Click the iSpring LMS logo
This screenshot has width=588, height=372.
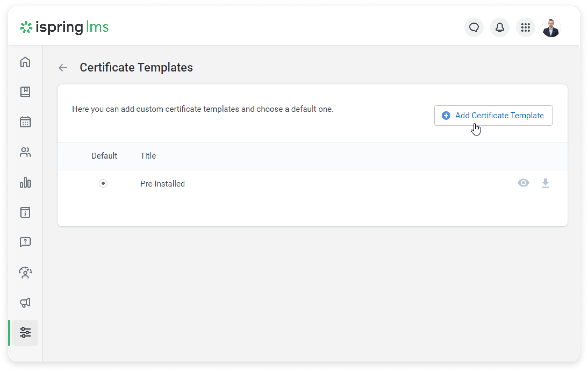click(64, 27)
